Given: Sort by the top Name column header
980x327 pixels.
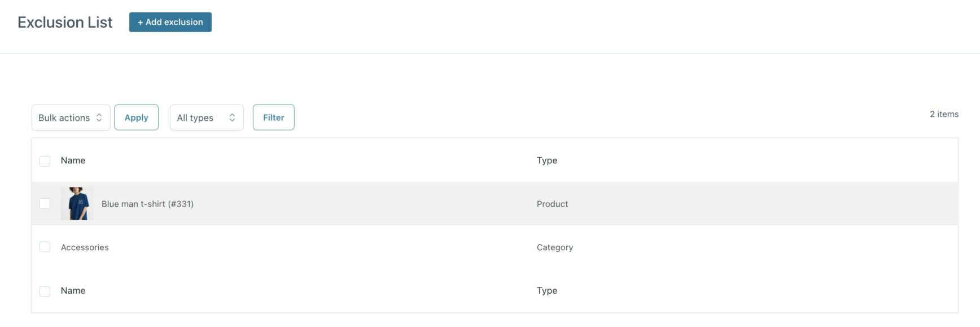Looking at the screenshot, I should click(x=73, y=160).
